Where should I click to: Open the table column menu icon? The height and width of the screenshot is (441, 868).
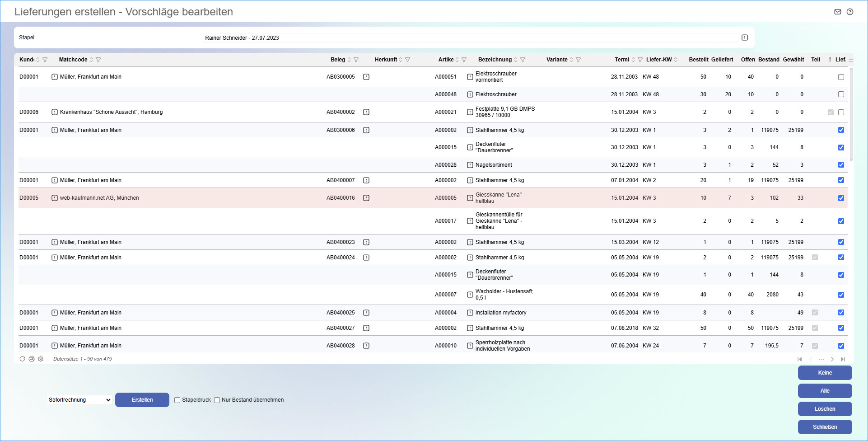click(851, 60)
